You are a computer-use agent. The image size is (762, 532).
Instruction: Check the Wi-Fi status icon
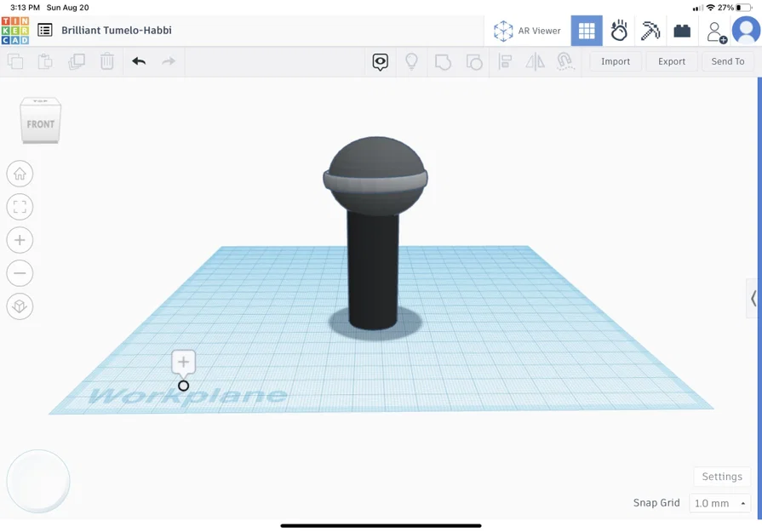710,8
